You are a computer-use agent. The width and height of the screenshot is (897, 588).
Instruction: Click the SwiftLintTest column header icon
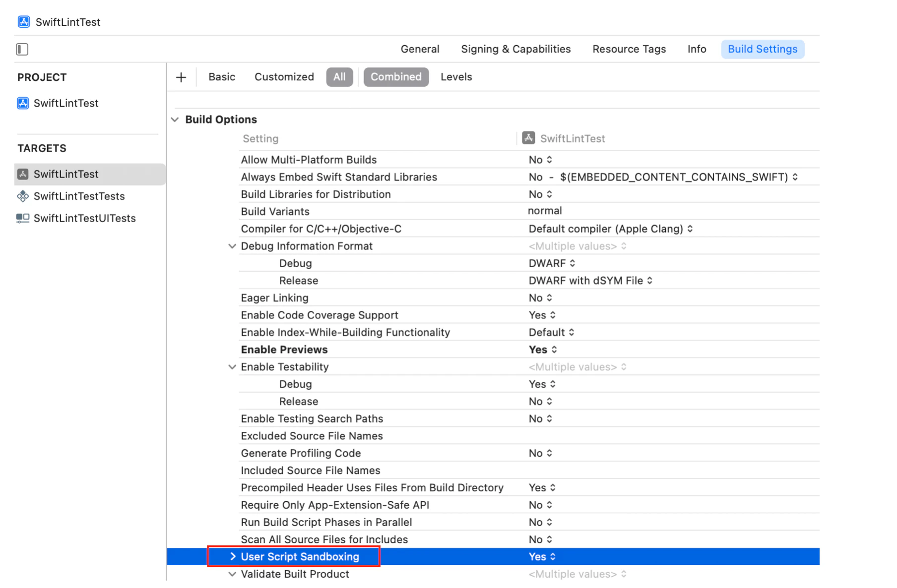coord(528,138)
